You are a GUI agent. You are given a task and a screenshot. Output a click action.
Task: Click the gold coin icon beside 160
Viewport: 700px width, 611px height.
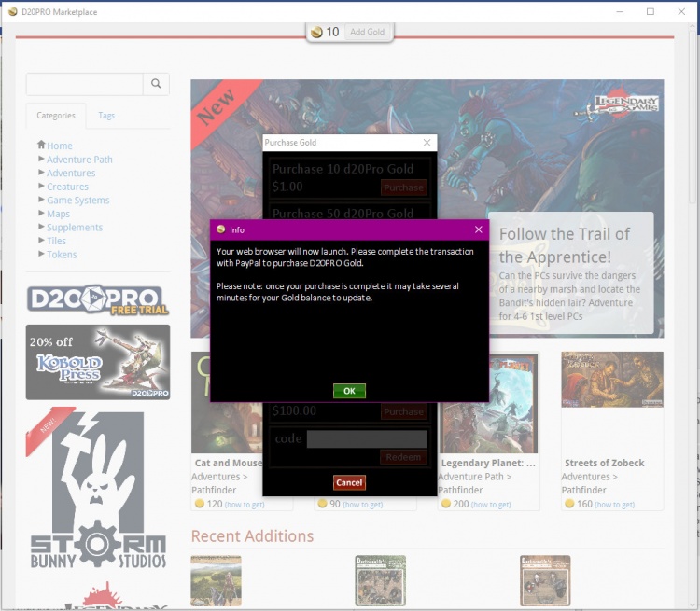tap(569, 504)
